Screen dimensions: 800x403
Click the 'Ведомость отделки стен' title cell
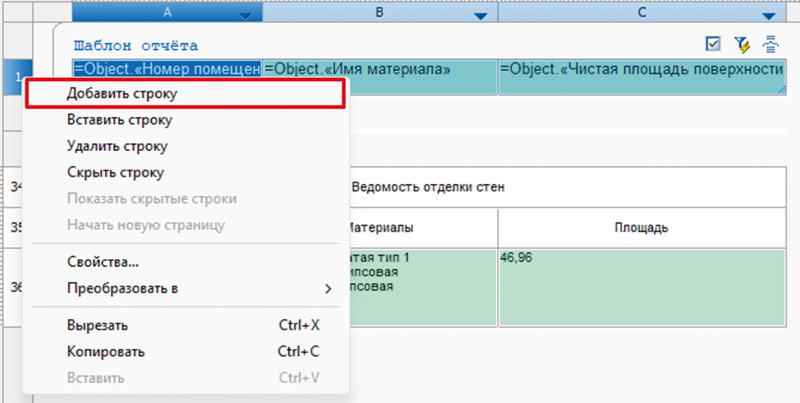[x=560, y=187]
